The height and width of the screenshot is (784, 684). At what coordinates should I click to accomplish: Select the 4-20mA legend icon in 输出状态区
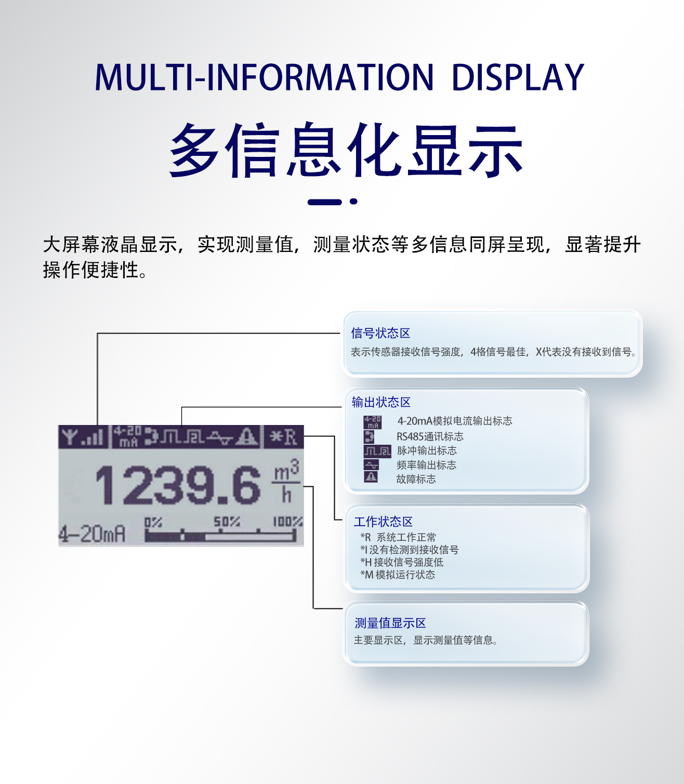pyautogui.click(x=373, y=422)
